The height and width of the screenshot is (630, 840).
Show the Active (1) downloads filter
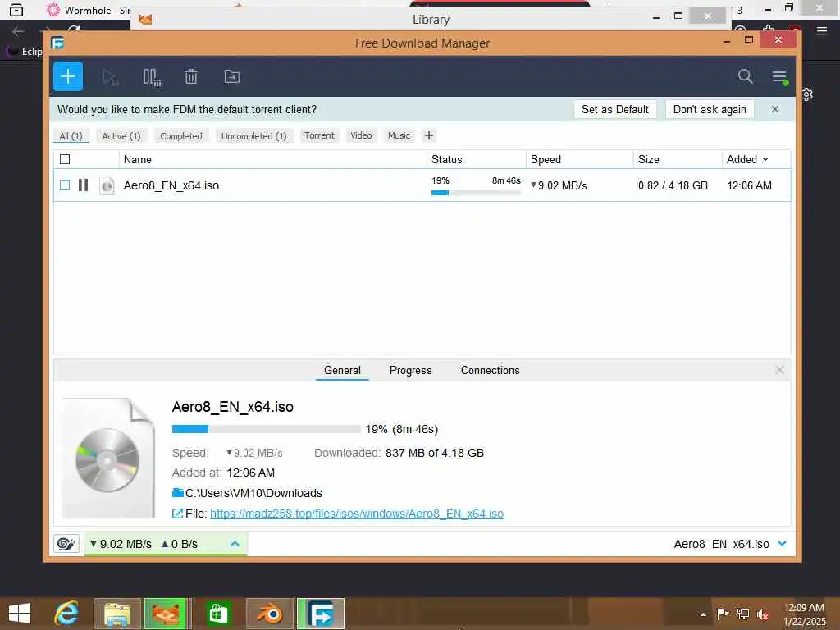[x=121, y=136]
